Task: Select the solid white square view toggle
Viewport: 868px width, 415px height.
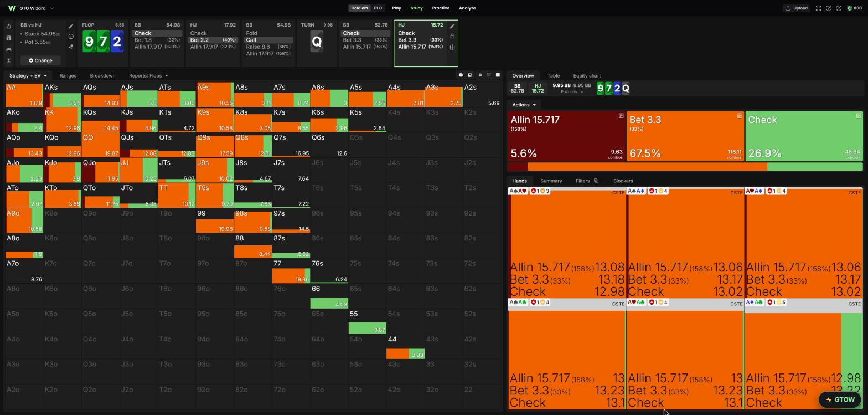Action: coord(498,75)
